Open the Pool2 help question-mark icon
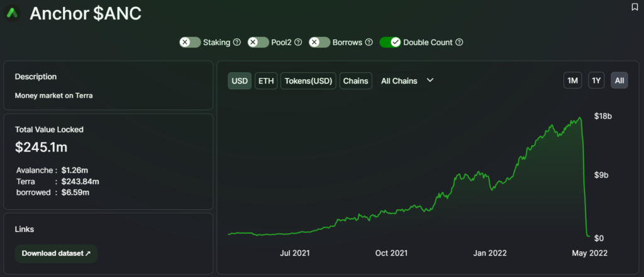 click(x=298, y=42)
